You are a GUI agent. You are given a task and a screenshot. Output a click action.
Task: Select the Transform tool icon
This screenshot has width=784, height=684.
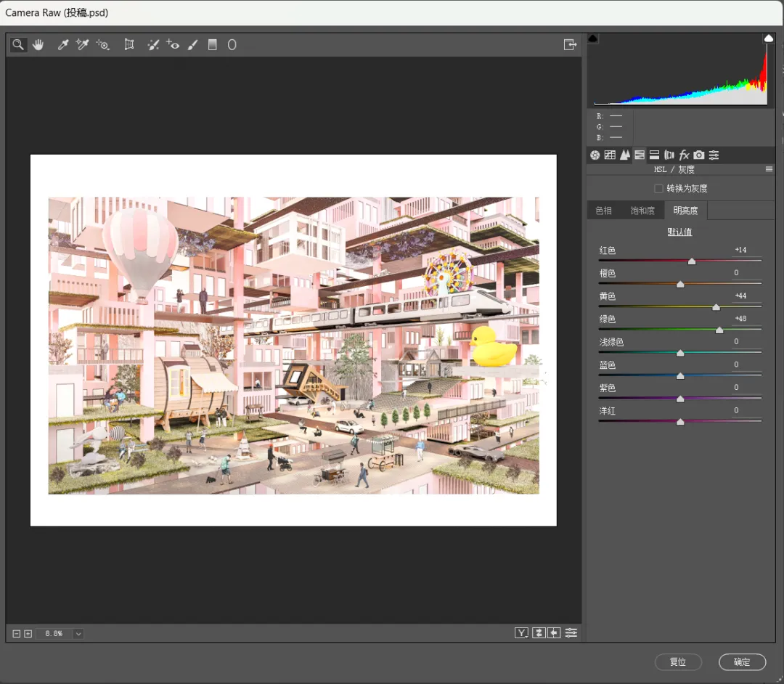129,45
